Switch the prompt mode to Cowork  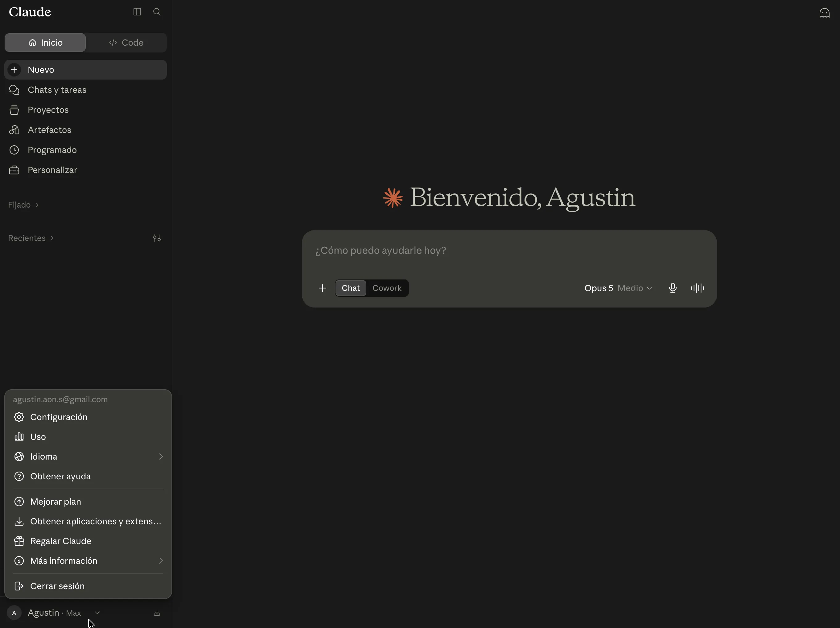click(x=387, y=288)
